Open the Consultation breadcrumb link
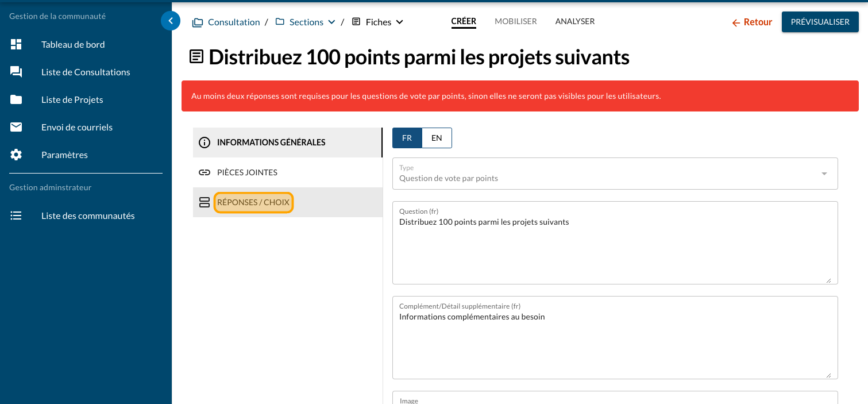The width and height of the screenshot is (868, 404). pos(233,22)
